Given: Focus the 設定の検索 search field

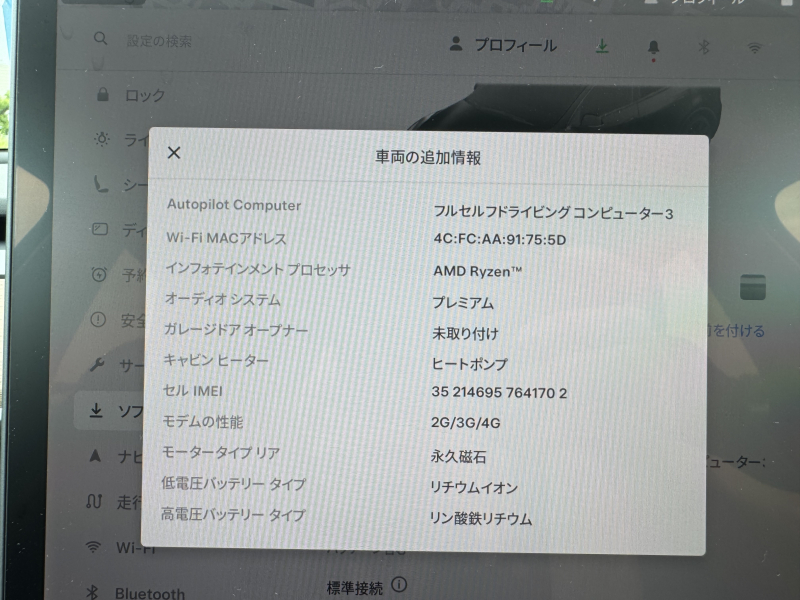Looking at the screenshot, I should (x=159, y=41).
